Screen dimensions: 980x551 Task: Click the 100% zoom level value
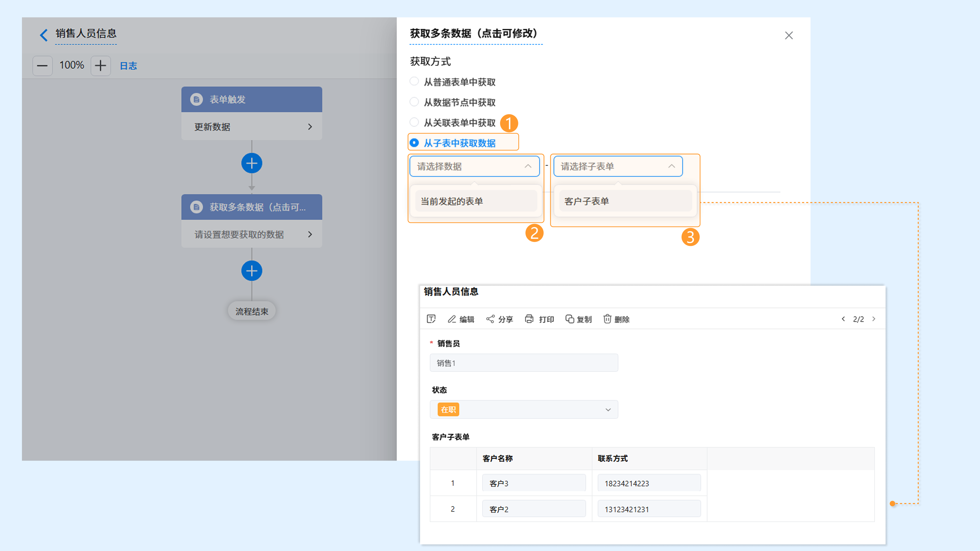point(71,65)
